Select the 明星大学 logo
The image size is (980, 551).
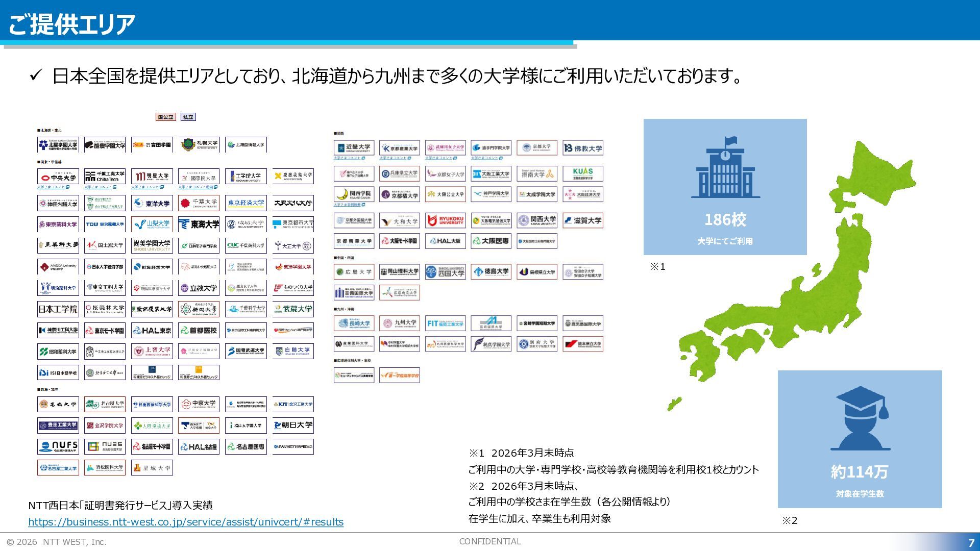152,177
